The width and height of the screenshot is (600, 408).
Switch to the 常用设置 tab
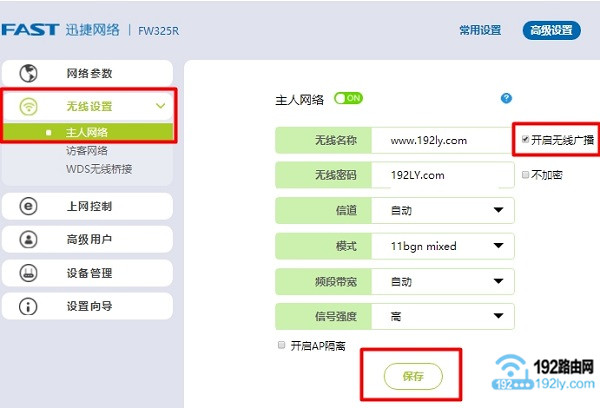click(x=480, y=30)
